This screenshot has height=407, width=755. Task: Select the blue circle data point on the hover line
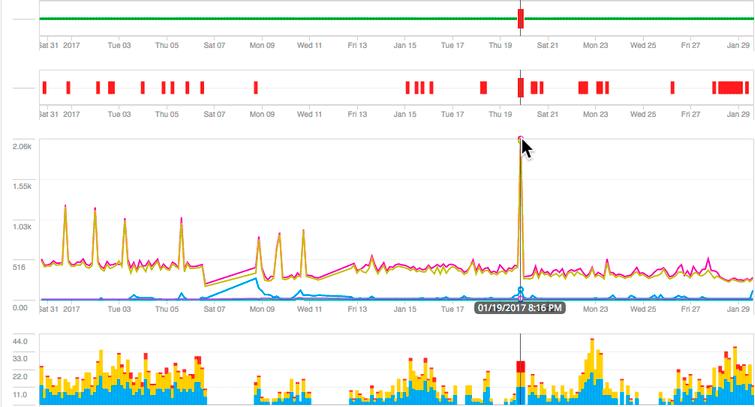[x=521, y=290]
